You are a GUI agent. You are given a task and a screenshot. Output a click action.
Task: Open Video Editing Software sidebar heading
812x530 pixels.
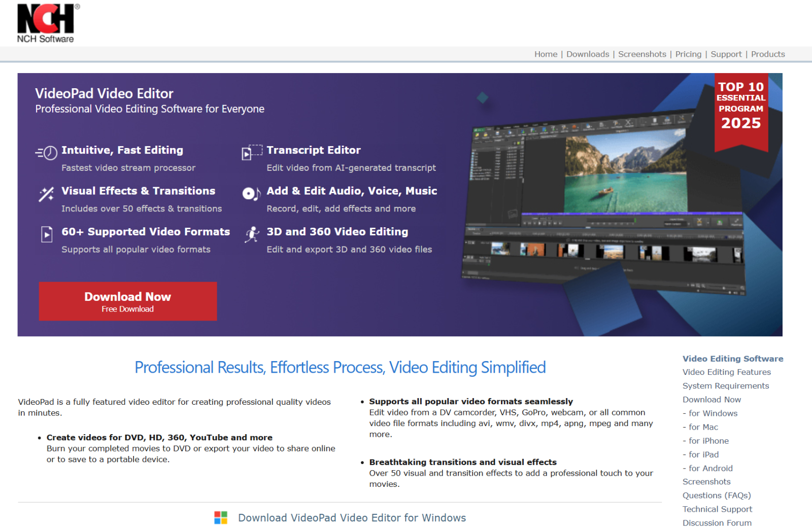click(733, 359)
